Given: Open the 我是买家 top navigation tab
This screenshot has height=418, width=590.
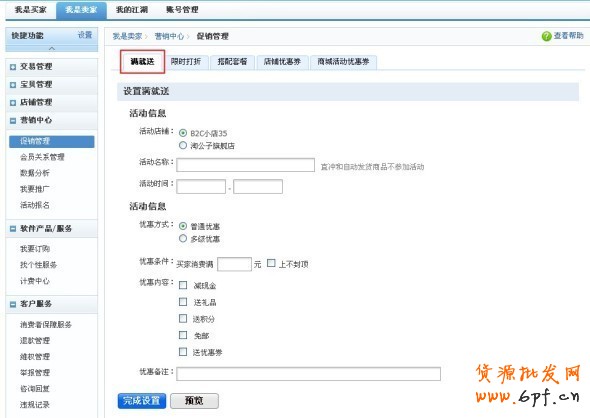Looking at the screenshot, I should click(30, 10).
